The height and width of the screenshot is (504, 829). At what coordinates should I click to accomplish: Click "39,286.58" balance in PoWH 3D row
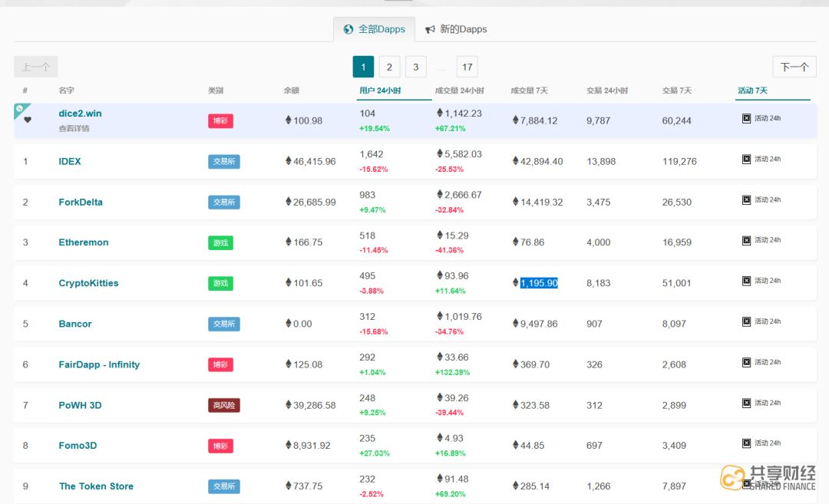click(314, 405)
